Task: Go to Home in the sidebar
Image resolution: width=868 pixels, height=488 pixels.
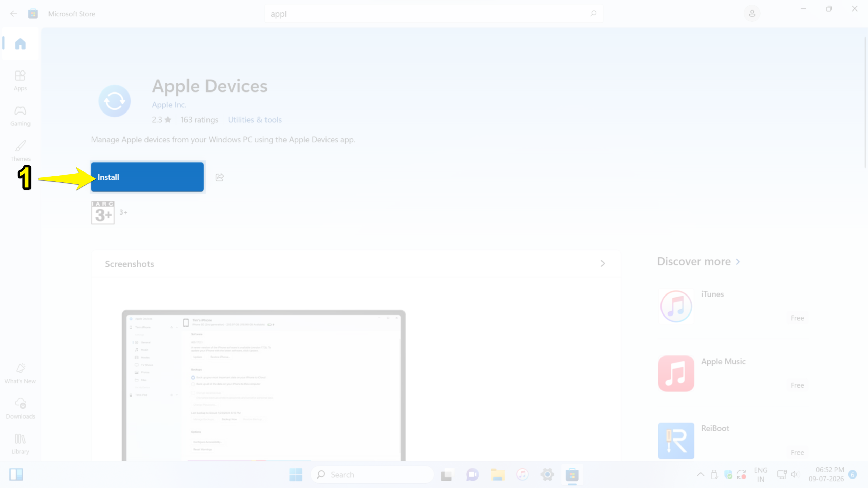Action: coord(20,44)
